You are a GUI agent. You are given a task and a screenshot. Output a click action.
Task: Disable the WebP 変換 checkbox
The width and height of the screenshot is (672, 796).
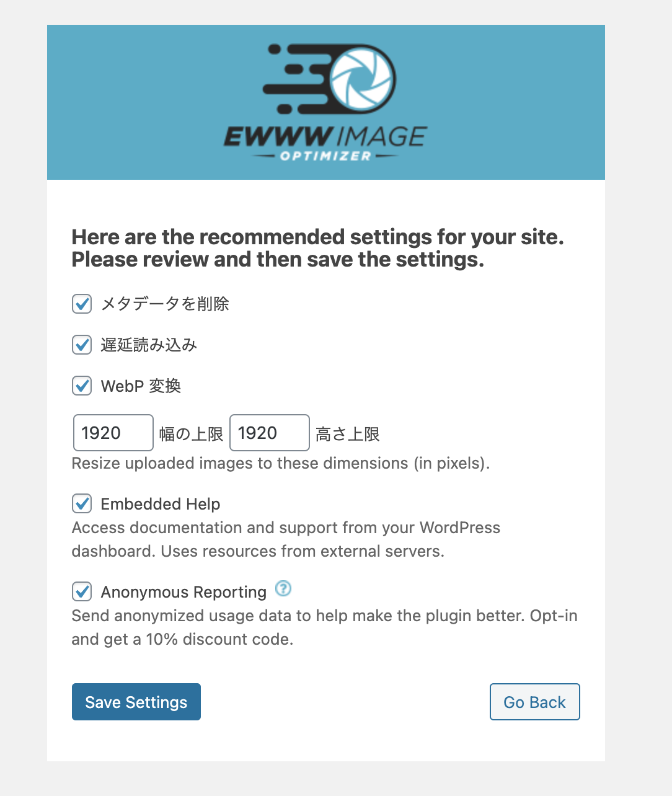pos(82,386)
